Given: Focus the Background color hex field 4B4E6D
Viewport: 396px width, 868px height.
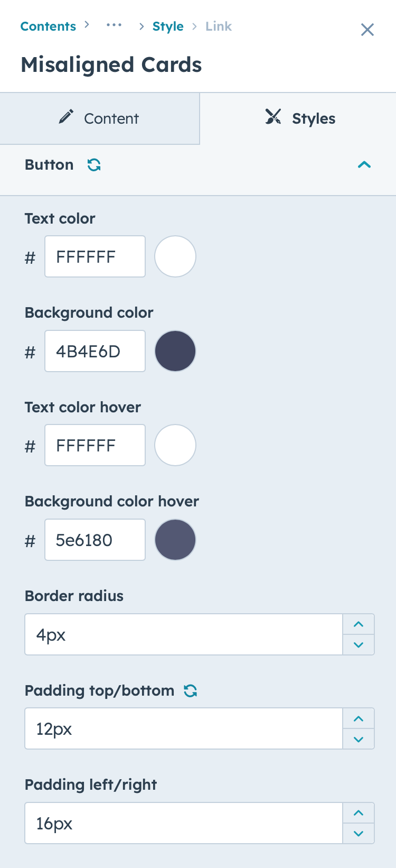Looking at the screenshot, I should point(95,351).
